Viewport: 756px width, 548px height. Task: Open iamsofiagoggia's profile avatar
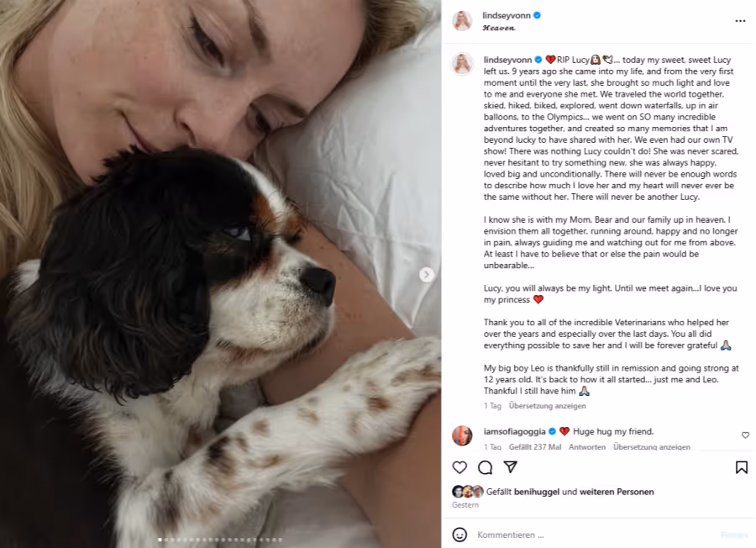click(462, 435)
